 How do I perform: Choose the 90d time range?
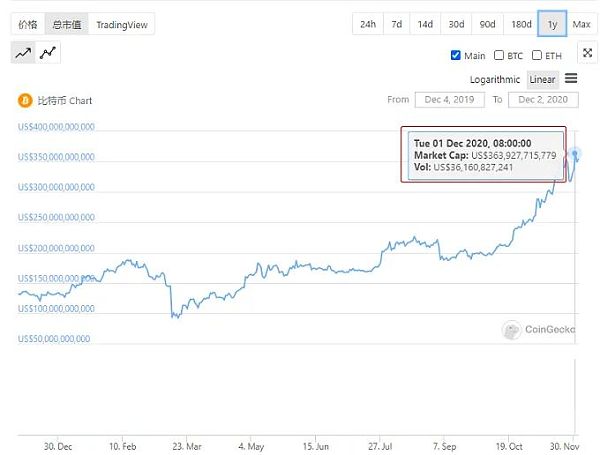pyautogui.click(x=487, y=24)
